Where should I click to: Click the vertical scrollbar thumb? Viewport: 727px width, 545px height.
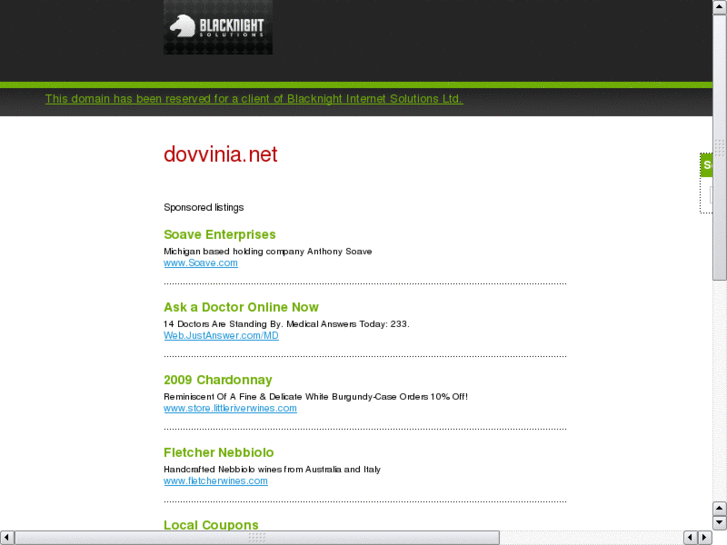point(719,147)
